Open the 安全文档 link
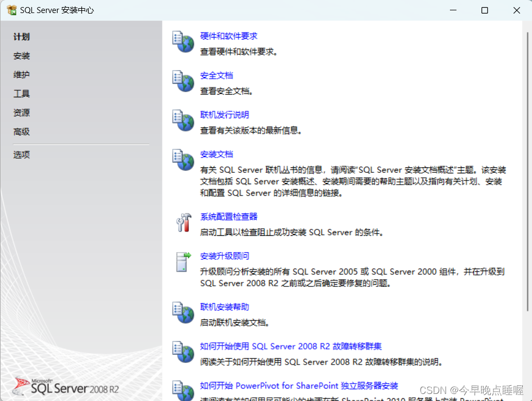Screen dimensions: 532x401 216,76
